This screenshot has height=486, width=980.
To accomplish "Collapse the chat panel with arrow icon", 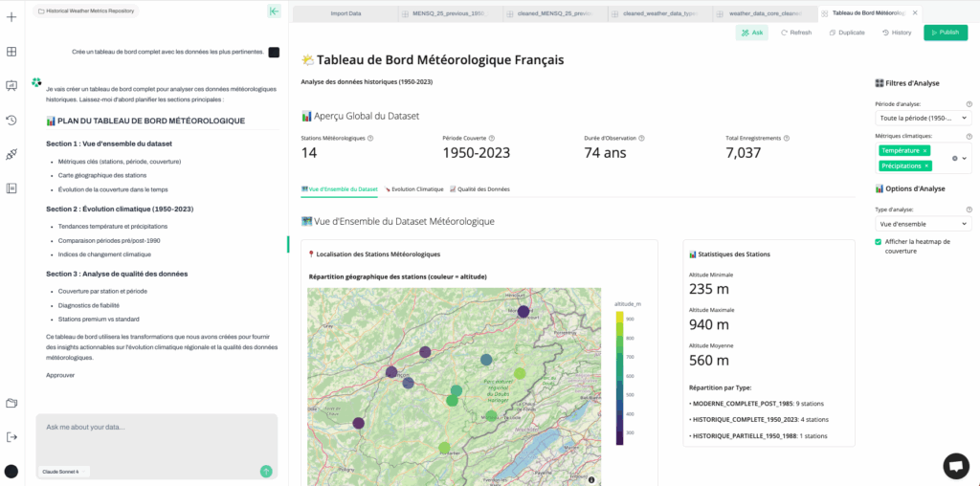I will pos(274,11).
